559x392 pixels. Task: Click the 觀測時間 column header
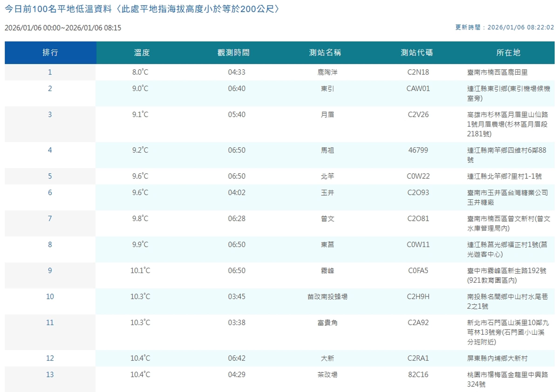[233, 53]
